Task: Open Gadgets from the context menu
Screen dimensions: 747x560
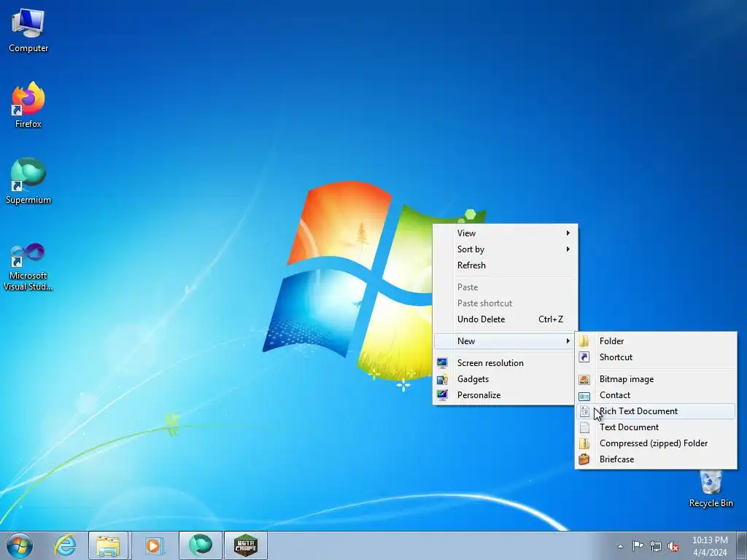Action: click(x=505, y=379)
